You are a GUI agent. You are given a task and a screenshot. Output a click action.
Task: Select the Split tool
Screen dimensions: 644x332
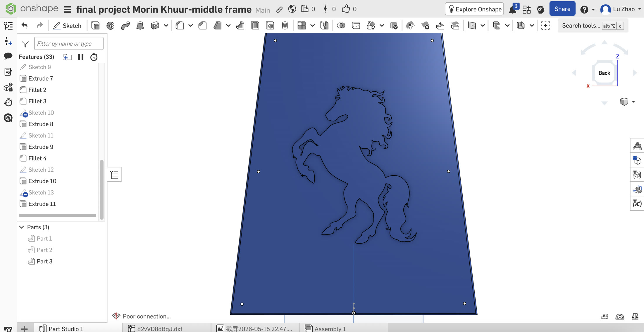click(x=356, y=25)
